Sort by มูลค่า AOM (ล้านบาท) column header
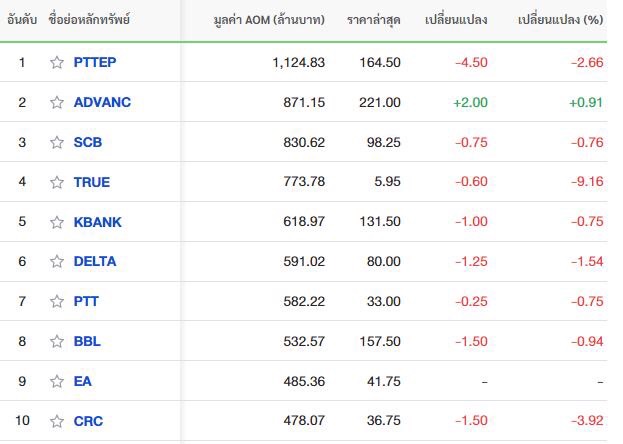The width and height of the screenshot is (623, 444). point(269,19)
